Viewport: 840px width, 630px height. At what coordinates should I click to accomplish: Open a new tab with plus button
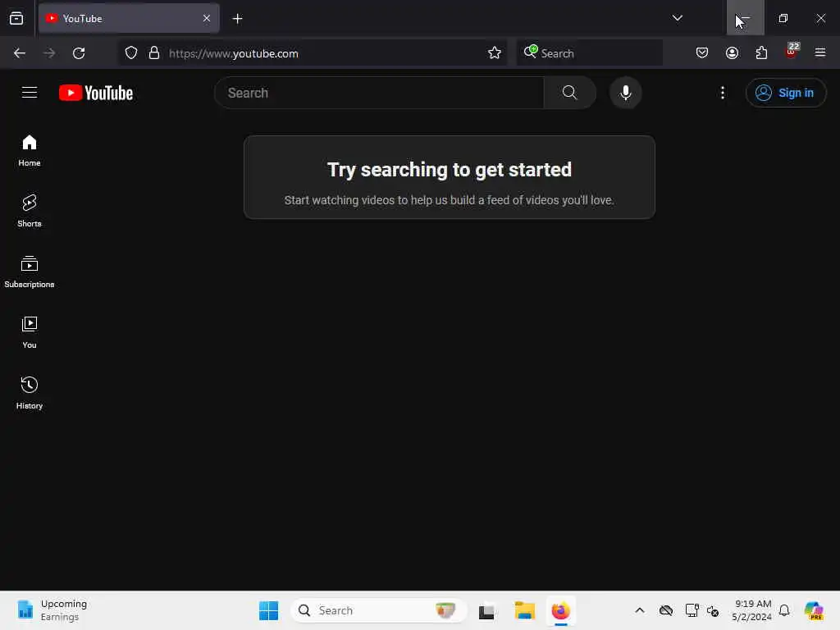(x=237, y=19)
